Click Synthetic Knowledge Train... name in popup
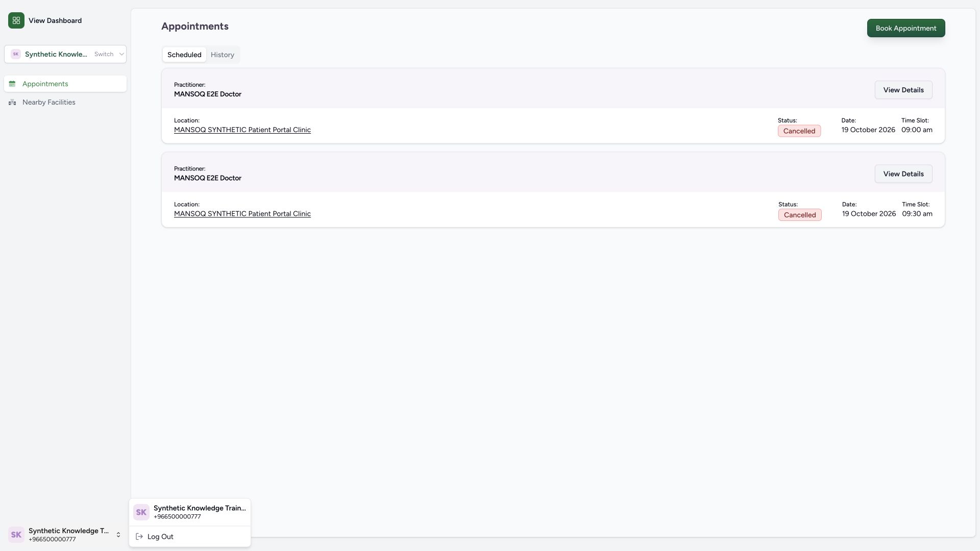980x551 pixels. tap(200, 508)
